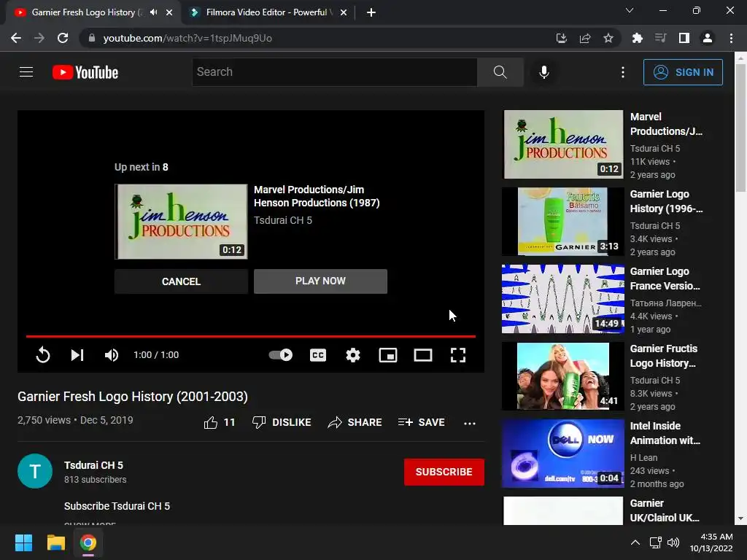Toggle the autoplay switch
The height and width of the screenshot is (560, 747).
[281, 355]
